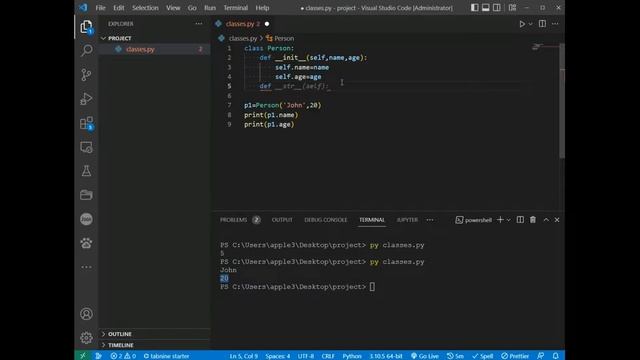This screenshot has height=360, width=640.
Task: Select Python language mode
Action: tap(352, 356)
